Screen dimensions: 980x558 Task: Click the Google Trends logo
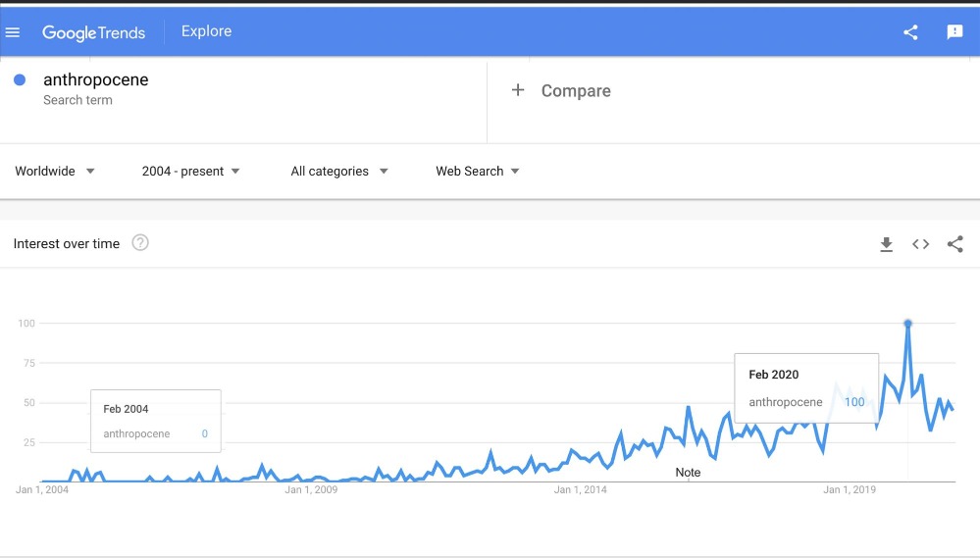click(93, 32)
